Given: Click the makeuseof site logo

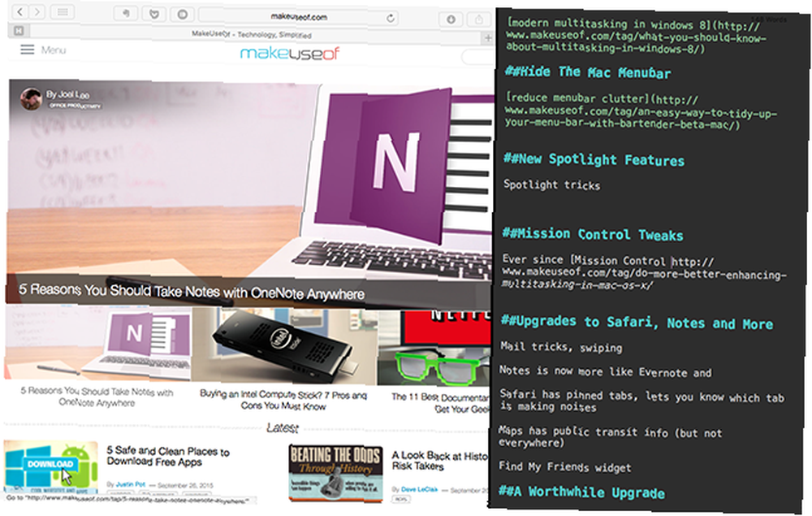Looking at the screenshot, I should coord(290,54).
